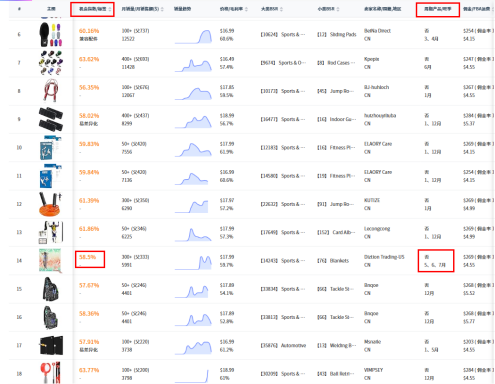Click the $5.77 FBA fee in row 16
The width and height of the screenshot is (495, 384).
click(469, 322)
